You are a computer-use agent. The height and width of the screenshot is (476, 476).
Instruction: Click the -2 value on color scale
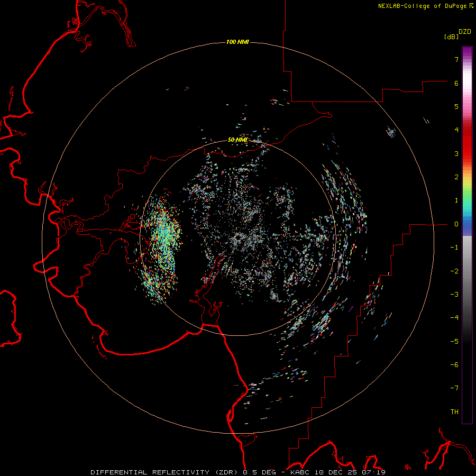coord(454,271)
